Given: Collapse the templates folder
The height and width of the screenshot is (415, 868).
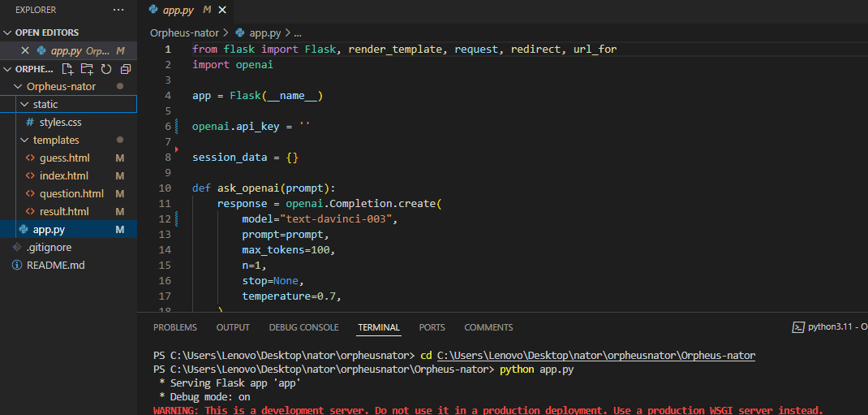Looking at the screenshot, I should 25,140.
